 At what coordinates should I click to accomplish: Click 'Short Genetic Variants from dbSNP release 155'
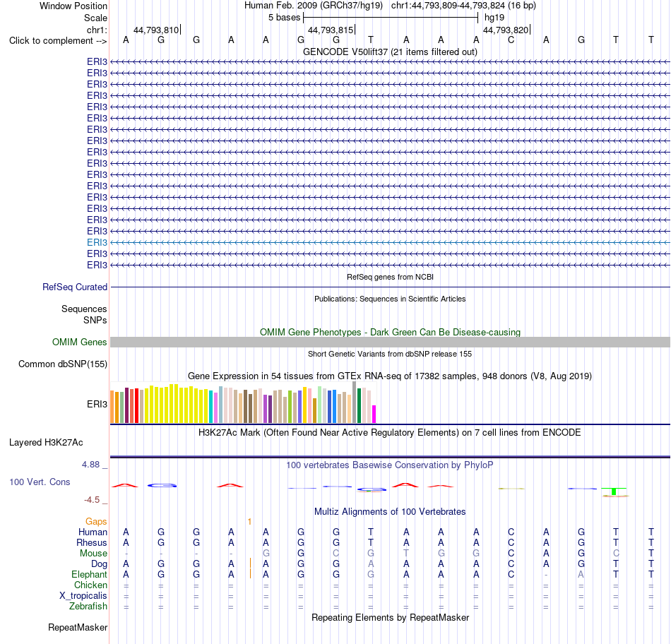click(390, 354)
